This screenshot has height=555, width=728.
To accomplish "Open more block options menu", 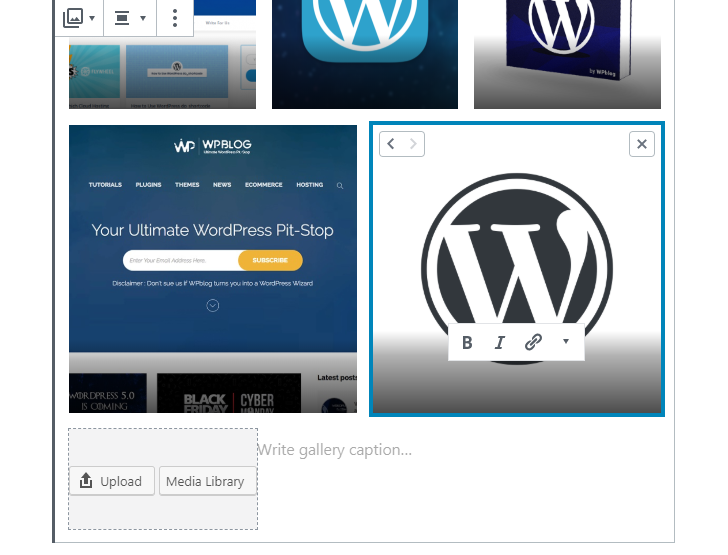I will [x=175, y=18].
